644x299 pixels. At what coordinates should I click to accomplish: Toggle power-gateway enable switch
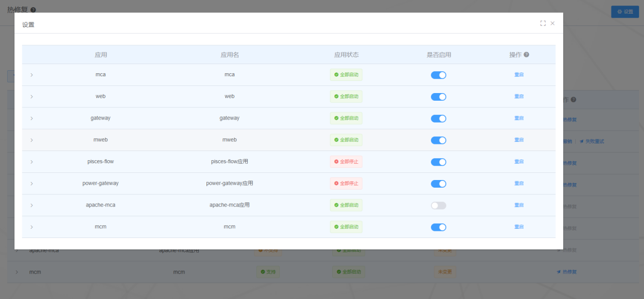click(x=438, y=184)
